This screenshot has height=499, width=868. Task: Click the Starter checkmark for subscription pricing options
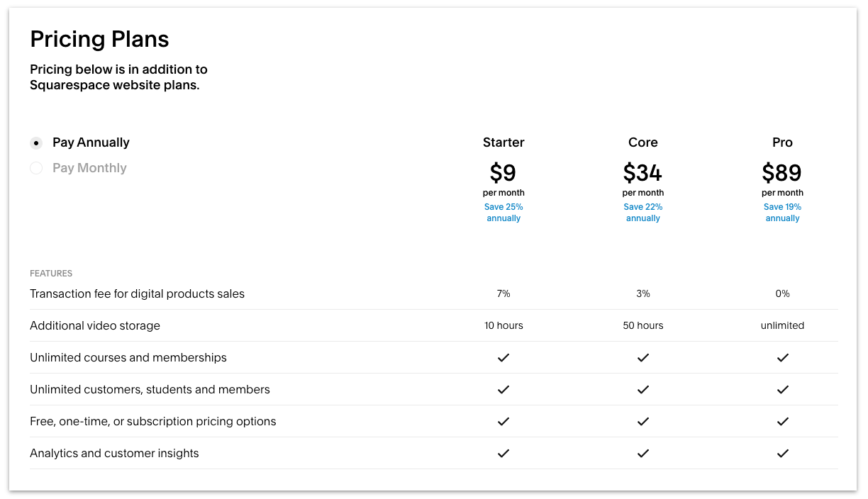pyautogui.click(x=503, y=421)
